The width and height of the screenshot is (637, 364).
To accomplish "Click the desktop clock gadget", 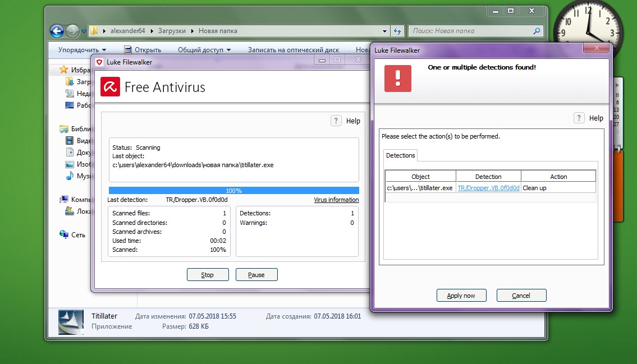I will point(588,33).
